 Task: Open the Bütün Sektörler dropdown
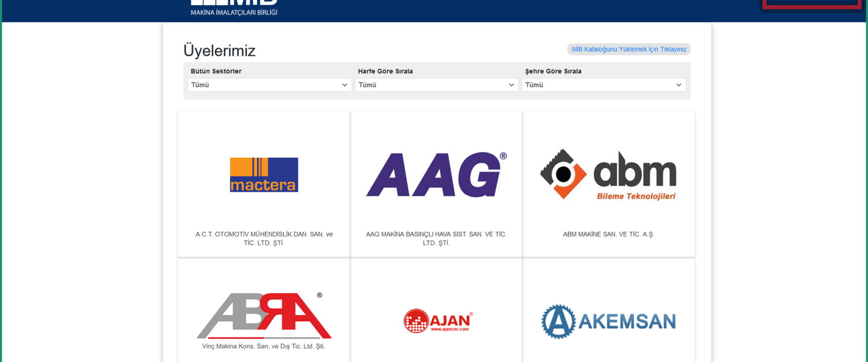tap(269, 85)
